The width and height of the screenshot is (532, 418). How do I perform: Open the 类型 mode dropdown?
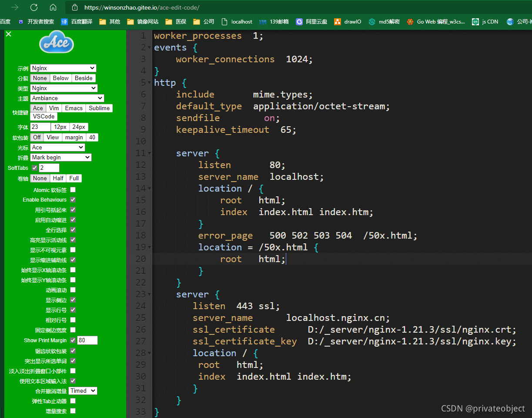pyautogui.click(x=64, y=88)
